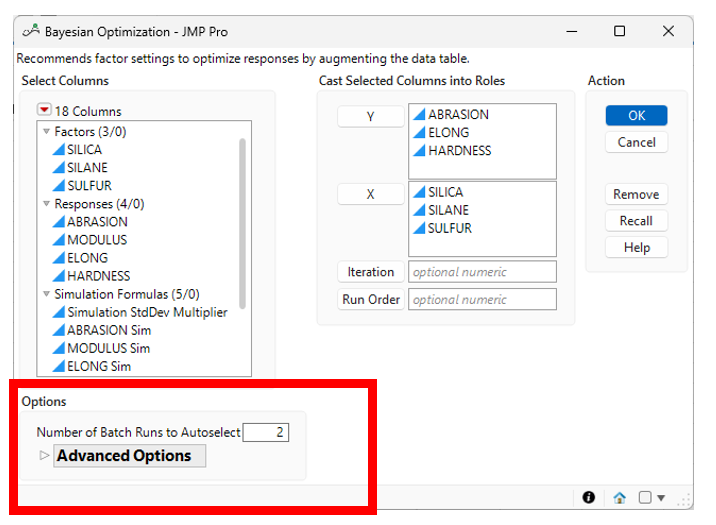
Task: Click the Recall button
Action: pos(636,221)
